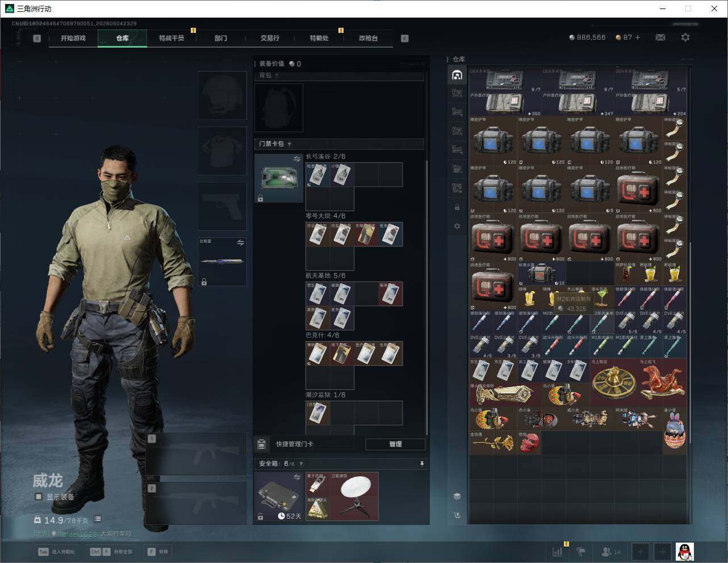Click the QQ penguin icon at bottom right

684,551
